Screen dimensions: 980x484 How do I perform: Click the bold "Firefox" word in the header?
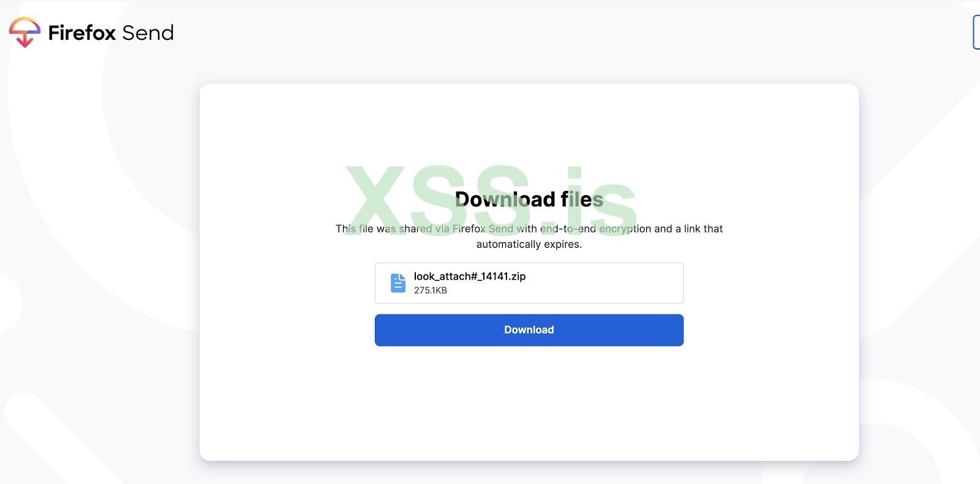click(82, 32)
